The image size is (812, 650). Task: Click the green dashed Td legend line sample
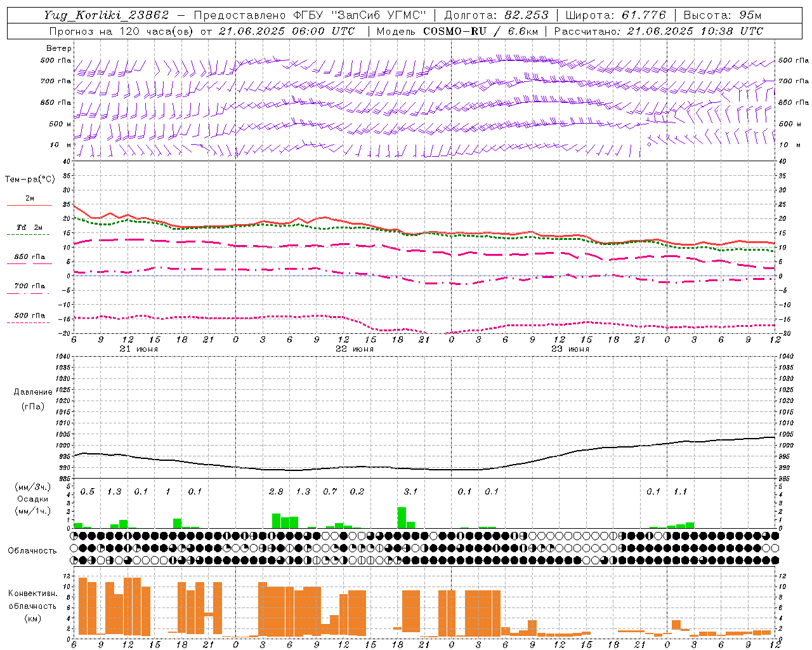[x=28, y=234]
